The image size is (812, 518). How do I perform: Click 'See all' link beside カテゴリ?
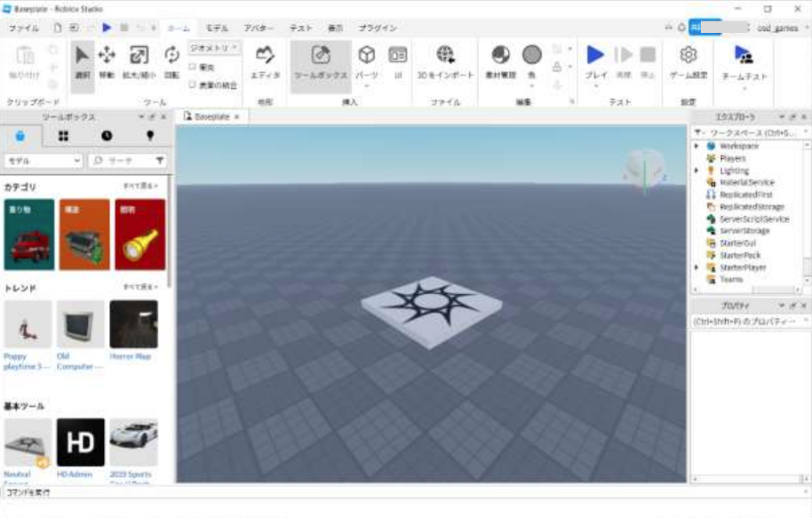[141, 186]
